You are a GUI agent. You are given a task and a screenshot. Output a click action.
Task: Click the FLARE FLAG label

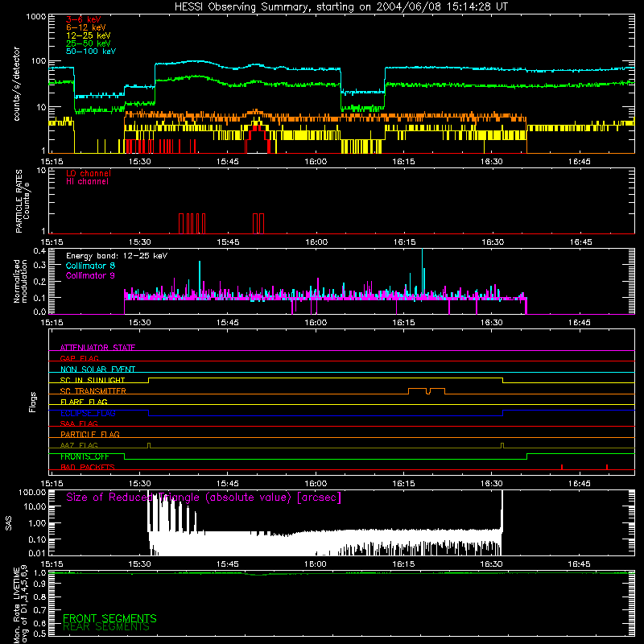84,402
